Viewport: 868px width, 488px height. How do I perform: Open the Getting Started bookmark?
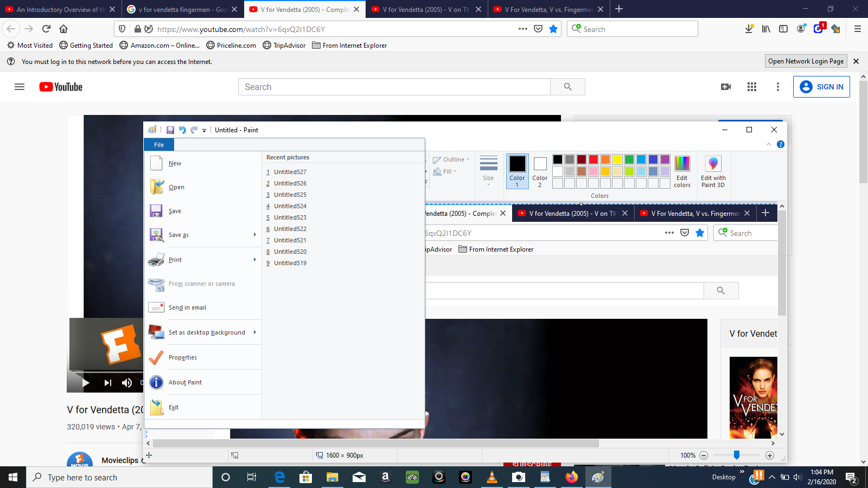[86, 46]
